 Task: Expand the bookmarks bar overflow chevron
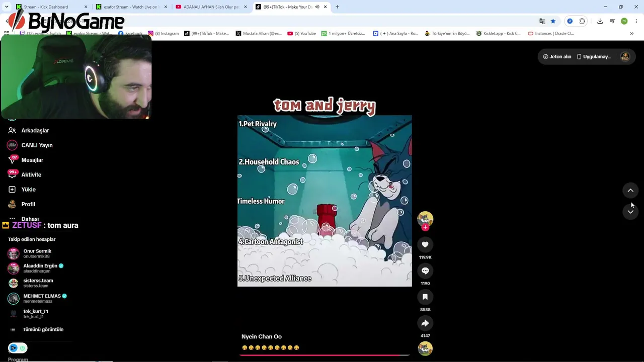[632, 34]
